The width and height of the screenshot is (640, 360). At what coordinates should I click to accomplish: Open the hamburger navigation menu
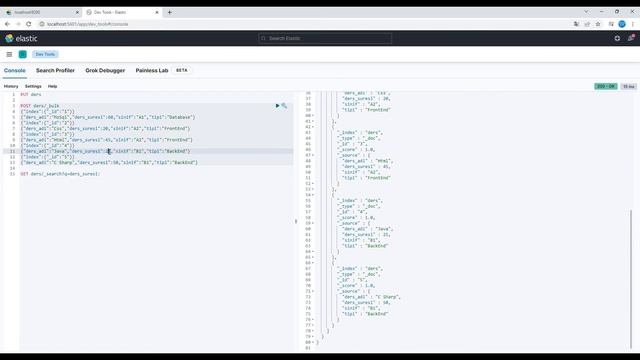click(9, 54)
